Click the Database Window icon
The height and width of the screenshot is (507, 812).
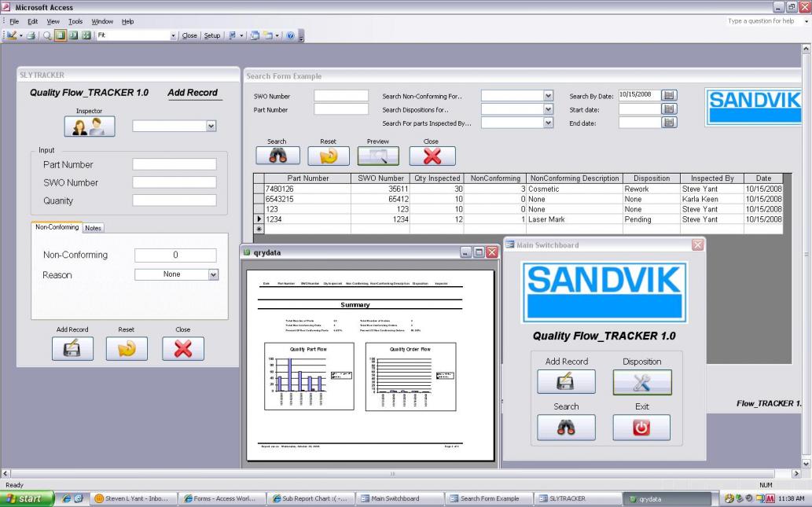point(254,35)
